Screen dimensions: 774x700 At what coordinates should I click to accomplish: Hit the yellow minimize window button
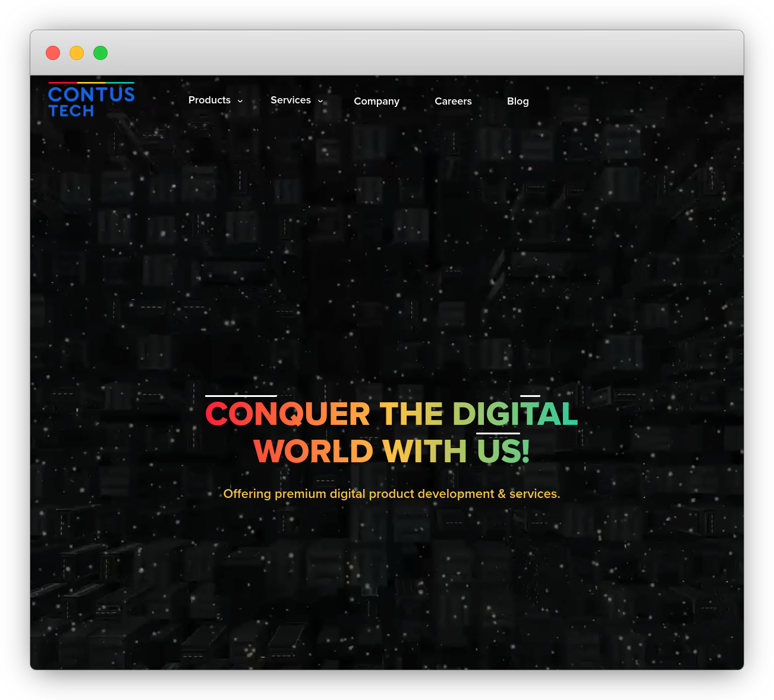pyautogui.click(x=77, y=53)
